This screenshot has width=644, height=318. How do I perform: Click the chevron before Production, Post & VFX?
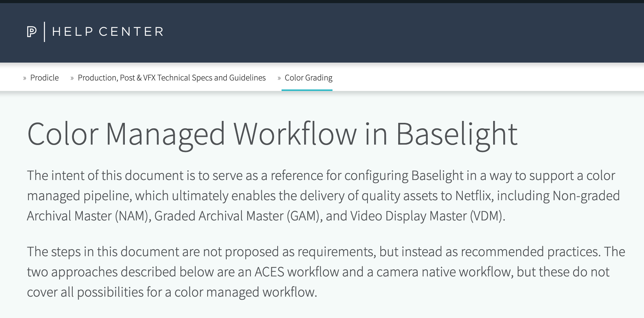pyautogui.click(x=72, y=78)
